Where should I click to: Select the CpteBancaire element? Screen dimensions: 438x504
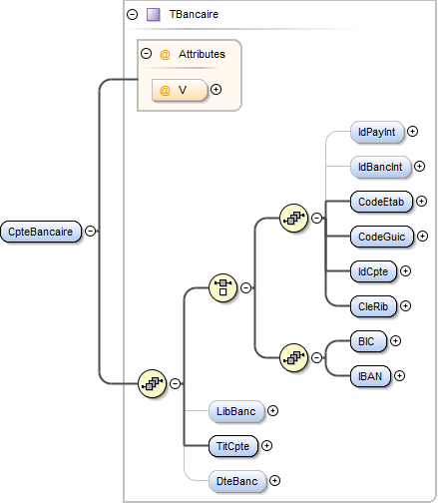point(41,232)
